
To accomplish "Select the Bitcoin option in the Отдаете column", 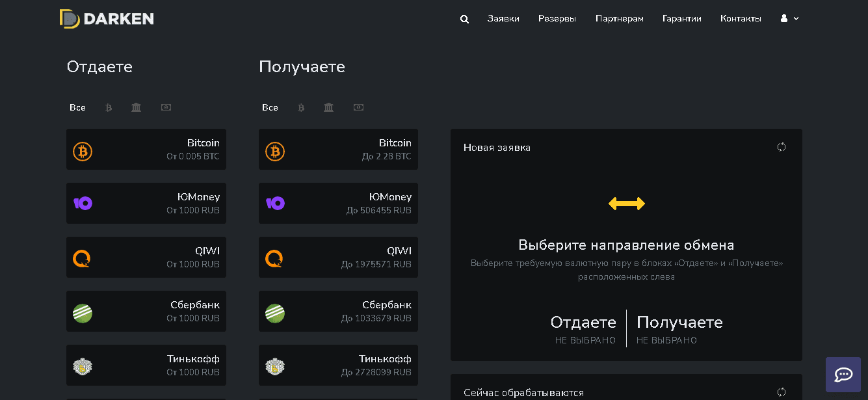I will pos(146,149).
